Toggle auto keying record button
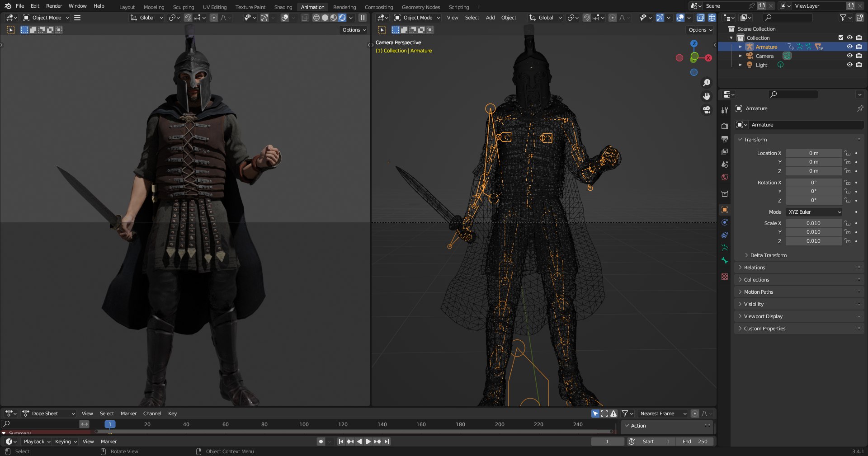 [x=321, y=442]
